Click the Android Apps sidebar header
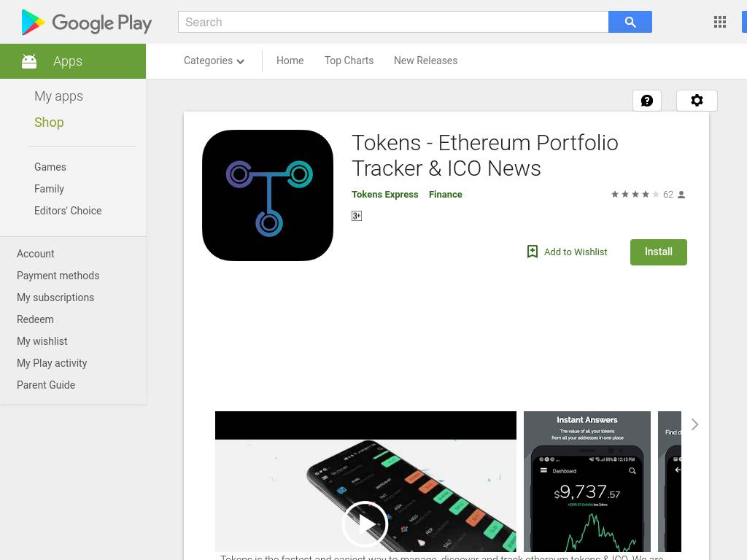The image size is (747, 560). (73, 61)
